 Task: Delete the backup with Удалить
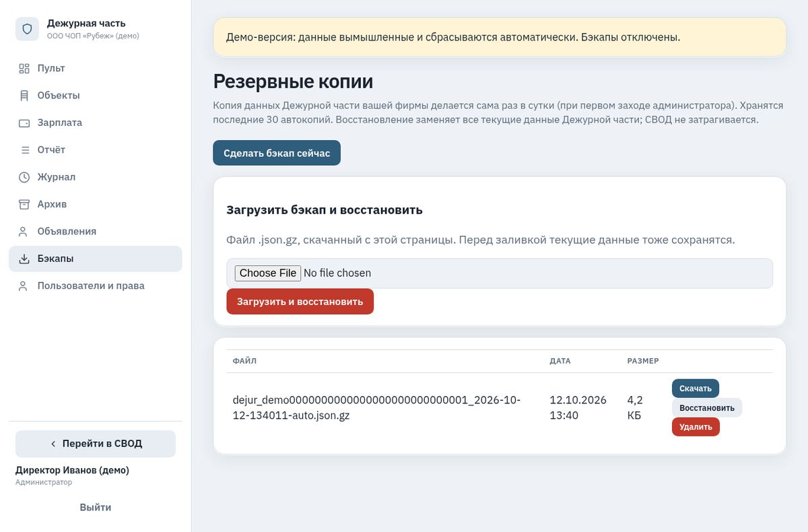tap(696, 427)
